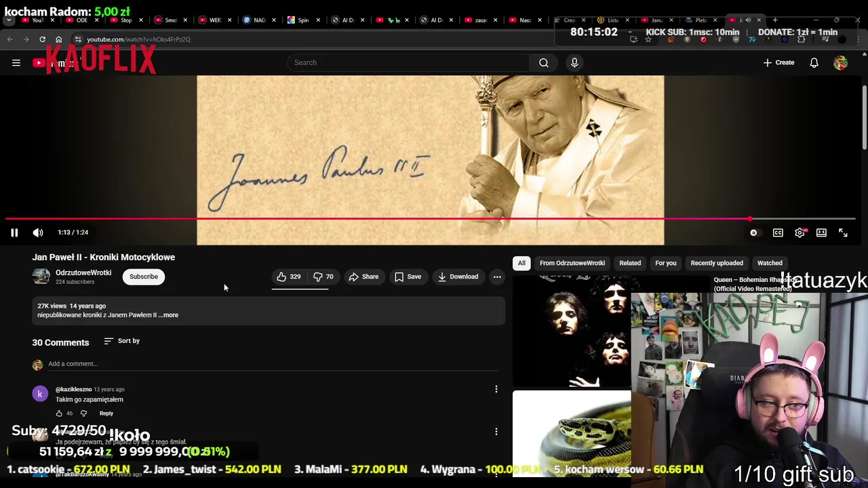Viewport: 868px width, 488px height.
Task: Switch to theater mode
Action: [x=821, y=232]
